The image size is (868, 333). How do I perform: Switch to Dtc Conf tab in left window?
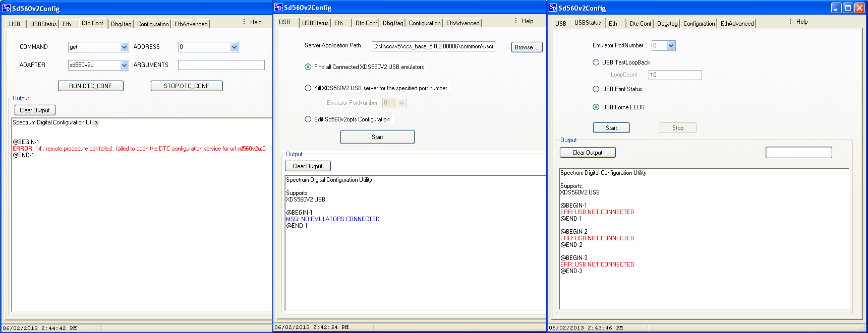click(92, 23)
